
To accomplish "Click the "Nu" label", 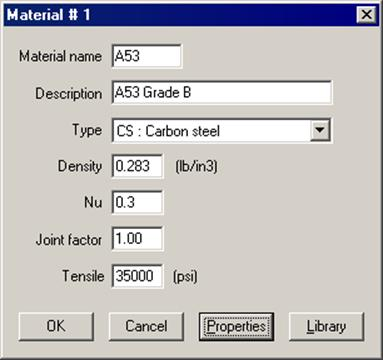I will (93, 202).
